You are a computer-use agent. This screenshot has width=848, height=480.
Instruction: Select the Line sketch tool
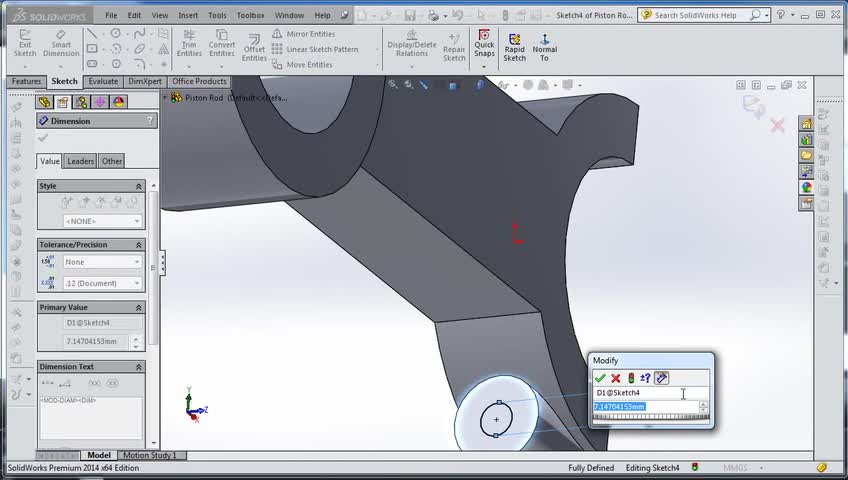coord(92,34)
